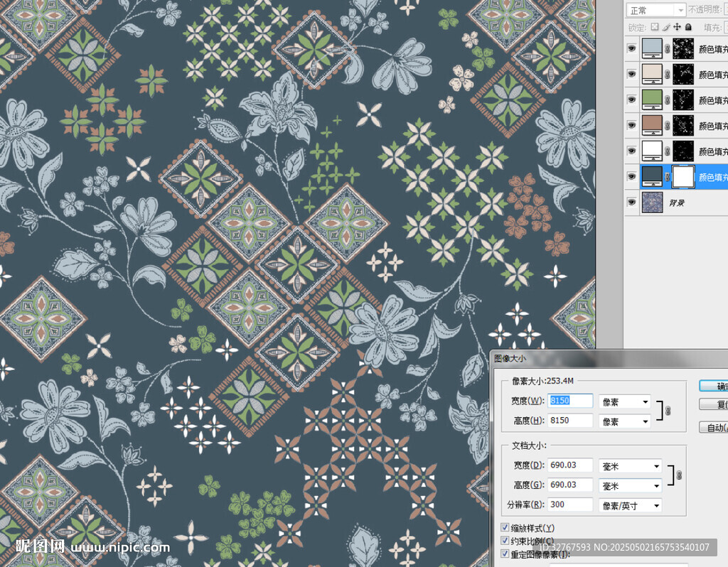The height and width of the screenshot is (567, 728).
Task: Click the lock all padlock icon
Action: 687,28
